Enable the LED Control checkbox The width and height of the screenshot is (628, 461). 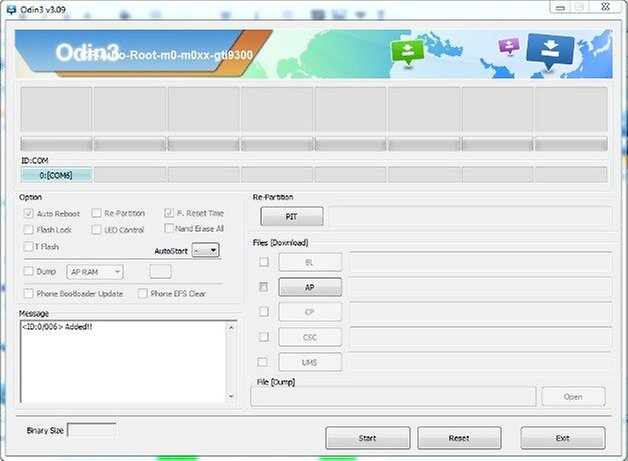coord(96,230)
